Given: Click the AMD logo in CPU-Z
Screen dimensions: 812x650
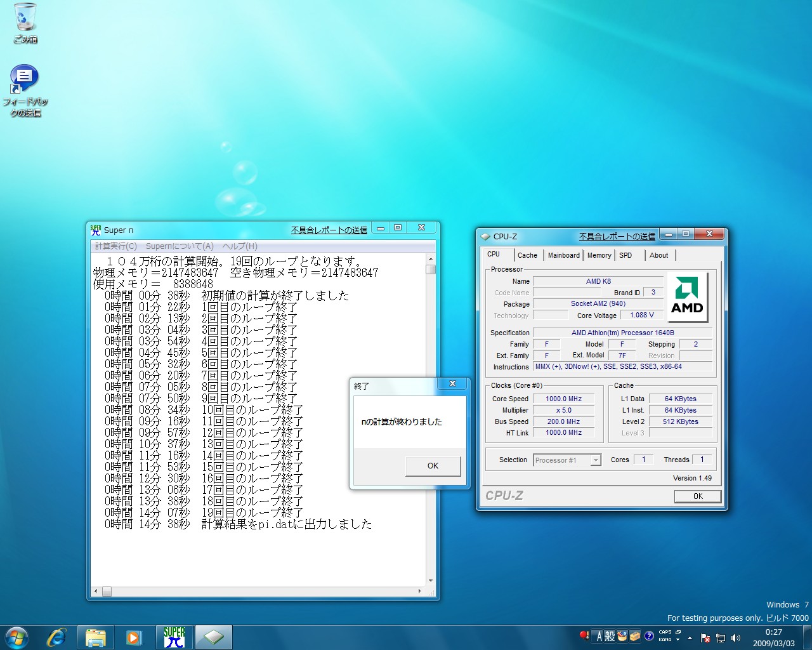Looking at the screenshot, I should 688,298.
